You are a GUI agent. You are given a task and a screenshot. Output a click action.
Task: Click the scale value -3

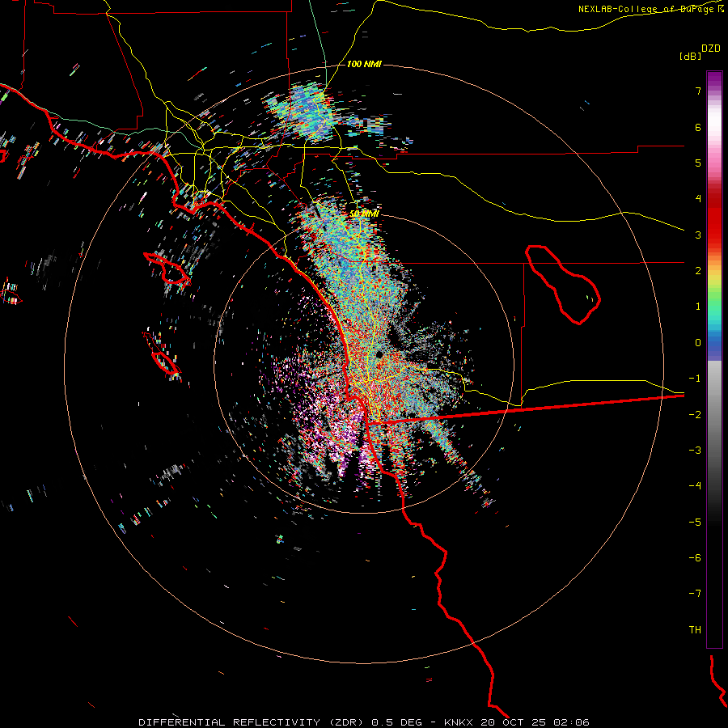click(695, 451)
